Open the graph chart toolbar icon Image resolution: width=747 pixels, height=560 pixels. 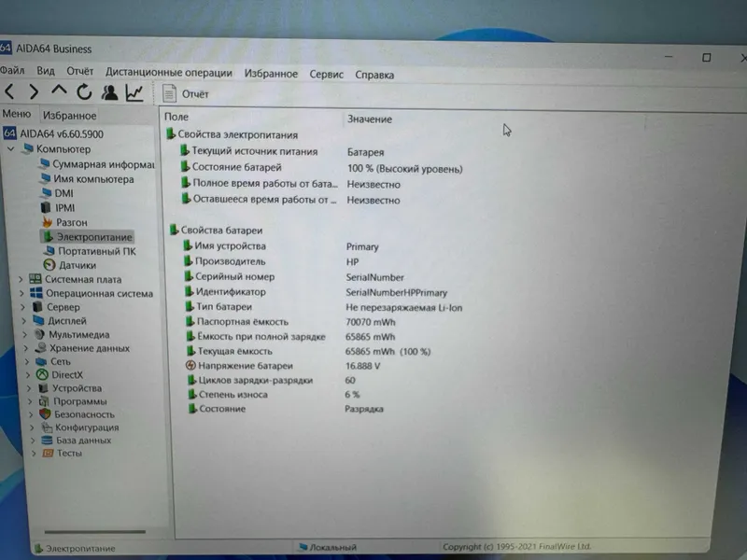click(x=134, y=92)
